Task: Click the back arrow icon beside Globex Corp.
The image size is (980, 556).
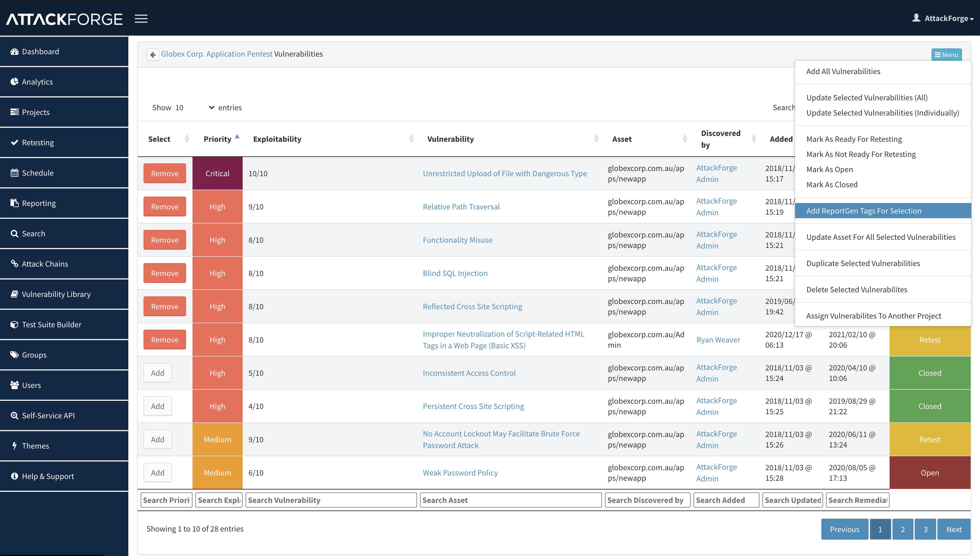Action: [153, 55]
